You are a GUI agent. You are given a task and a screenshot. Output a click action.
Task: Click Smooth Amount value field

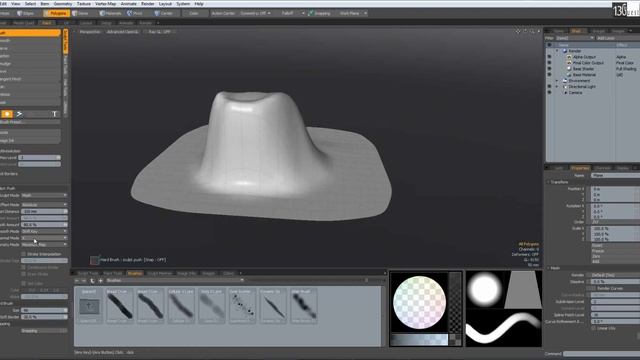(44, 225)
